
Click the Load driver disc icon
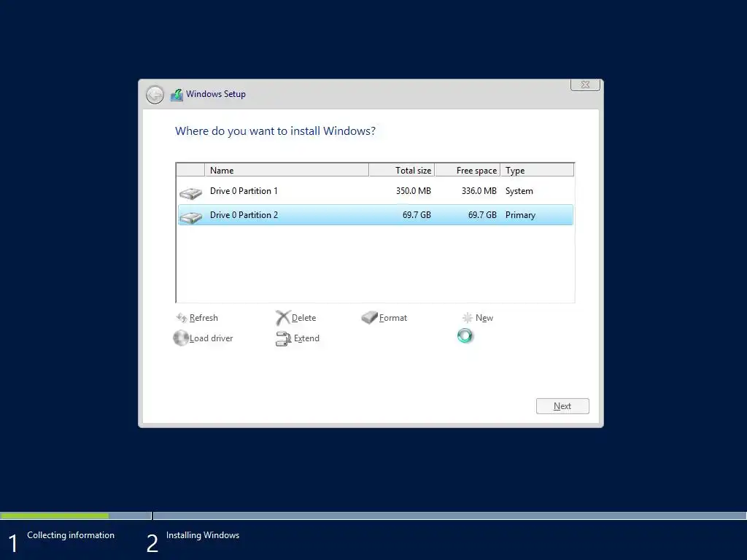(x=181, y=338)
